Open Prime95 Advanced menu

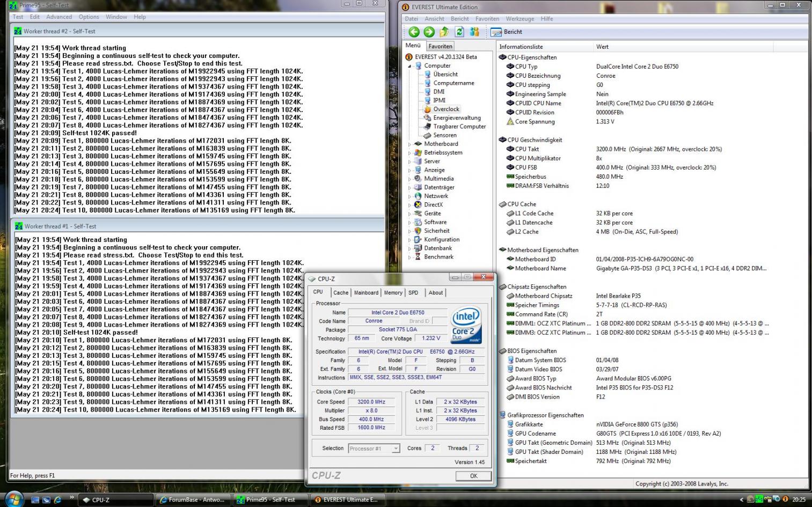tap(59, 17)
